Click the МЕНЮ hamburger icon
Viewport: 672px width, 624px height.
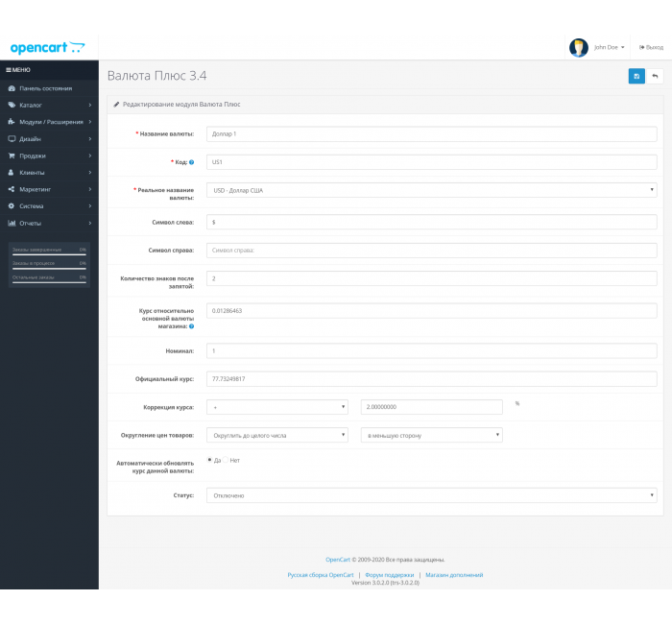(x=9, y=70)
